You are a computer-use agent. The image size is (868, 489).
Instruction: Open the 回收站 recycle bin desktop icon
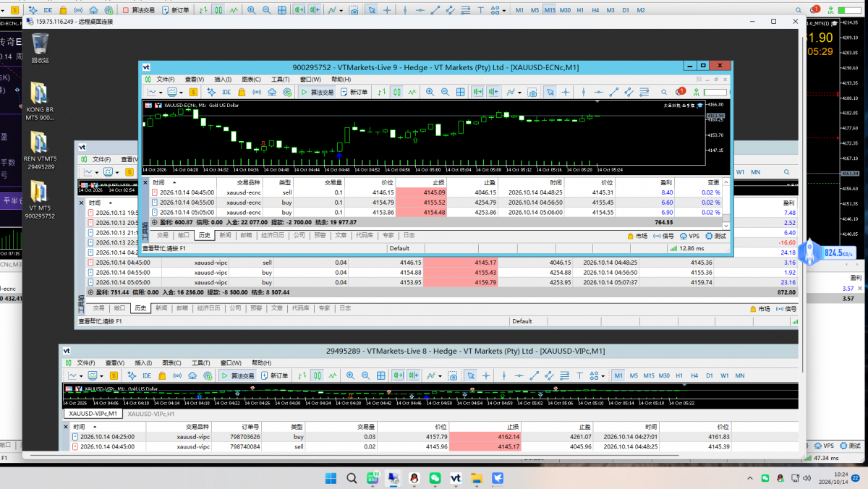click(x=40, y=48)
